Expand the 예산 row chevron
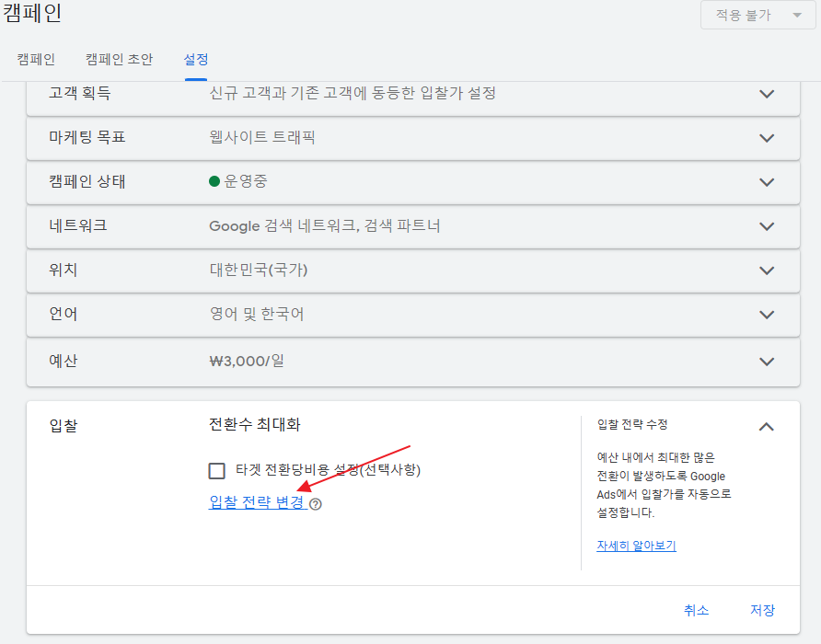Image resolution: width=821 pixels, height=644 pixels. (767, 362)
